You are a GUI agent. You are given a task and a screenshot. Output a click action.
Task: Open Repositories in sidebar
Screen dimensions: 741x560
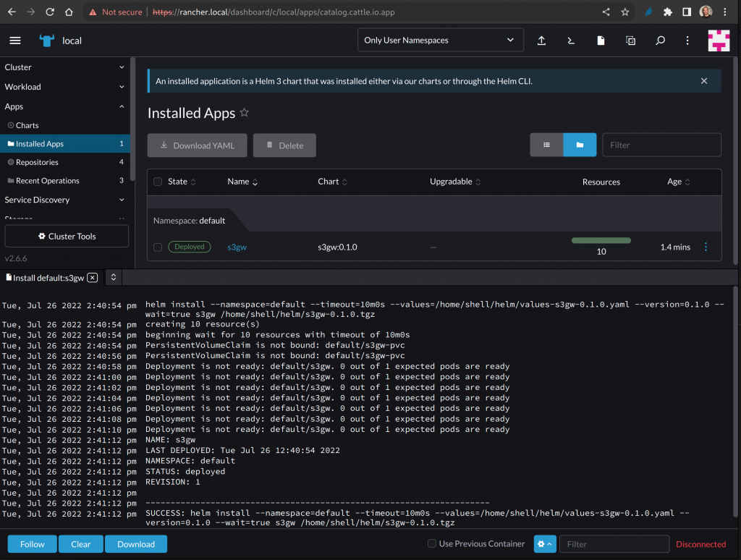click(x=37, y=162)
